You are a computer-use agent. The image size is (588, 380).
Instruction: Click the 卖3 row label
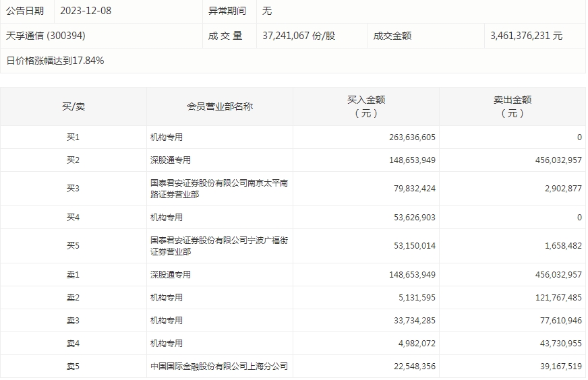coord(73,321)
